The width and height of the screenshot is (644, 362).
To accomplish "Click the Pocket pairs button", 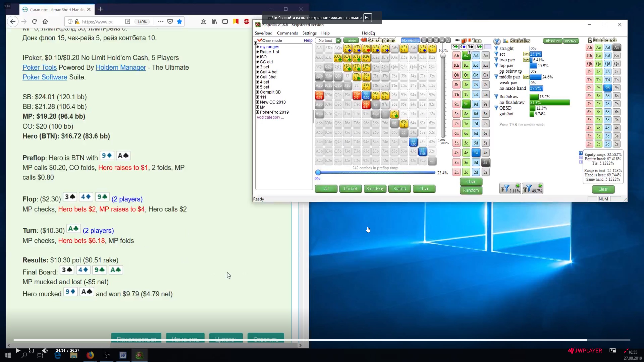I will click(x=350, y=189).
